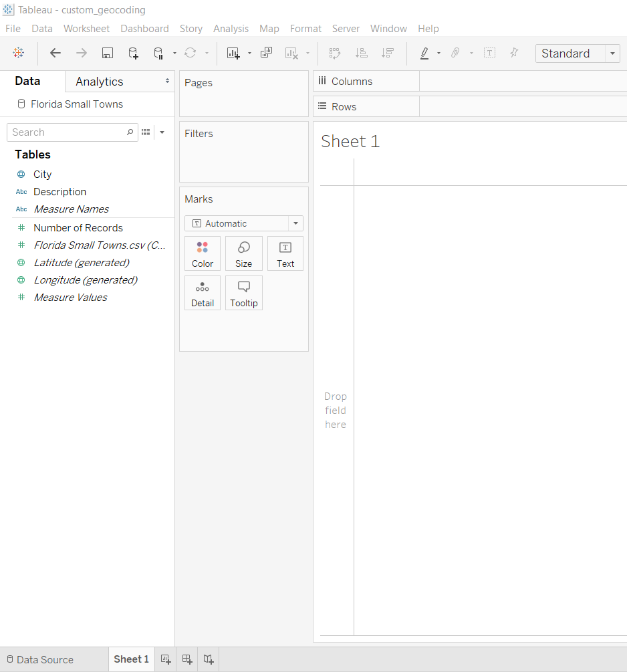Click the New Data Source icon
The image size is (627, 672).
[133, 53]
